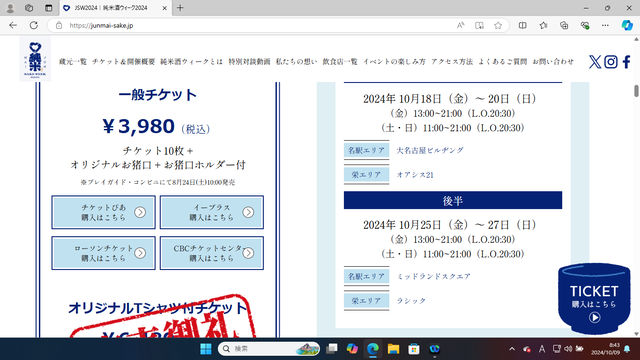Viewport: 640px width, 360px height.
Task: Add this page to favorites (star)
Action: pyautogui.click(x=498, y=25)
